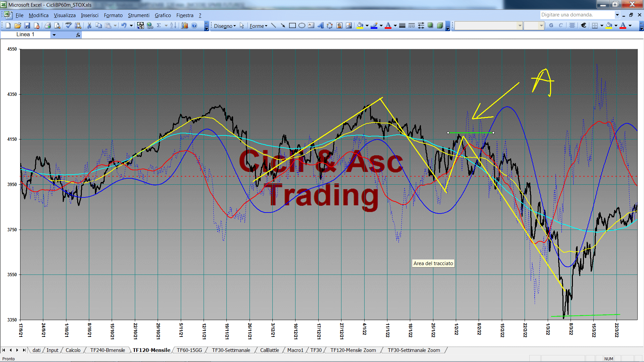The height and width of the screenshot is (362, 644).
Task: Insert Clip Art from the Drawing toolbar
Action: pyautogui.click(x=339, y=25)
